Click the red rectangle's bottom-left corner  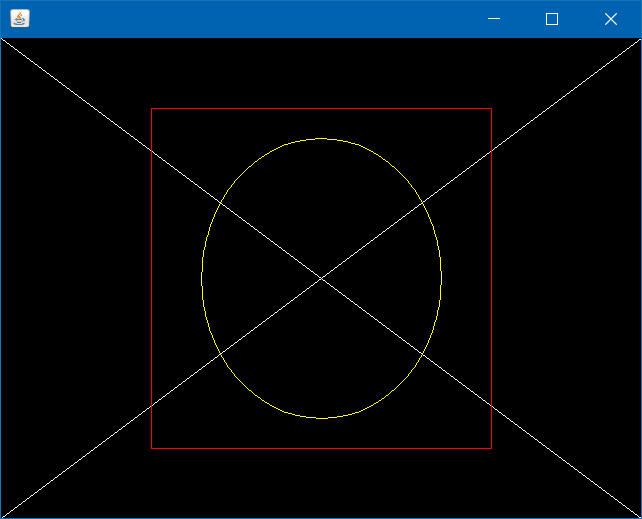[151, 448]
